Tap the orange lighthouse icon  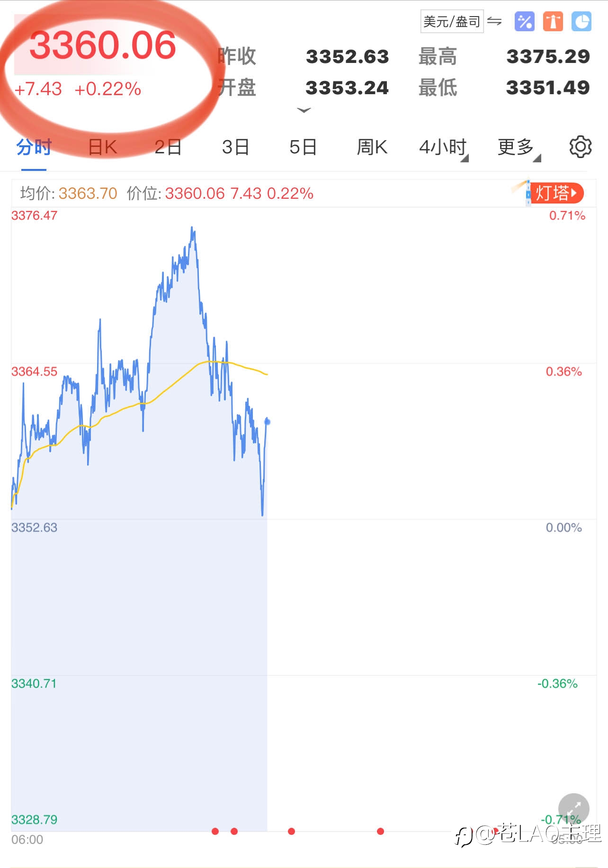(x=553, y=22)
